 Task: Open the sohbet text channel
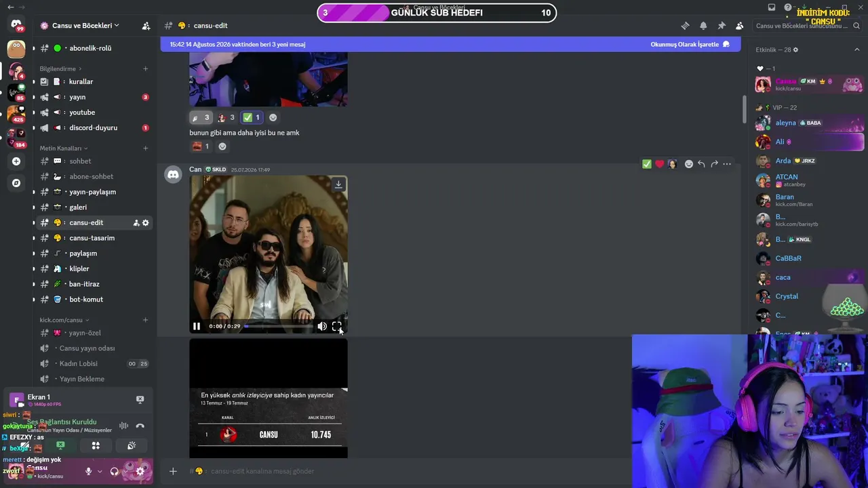coord(94,161)
